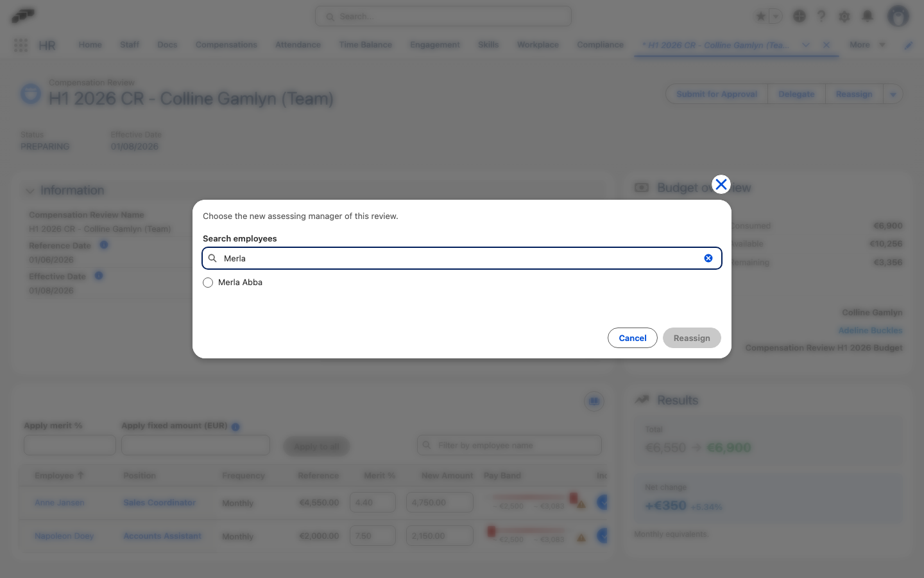This screenshot has height=578, width=924.
Task: Open the Anne Jansen employee link
Action: (60, 503)
